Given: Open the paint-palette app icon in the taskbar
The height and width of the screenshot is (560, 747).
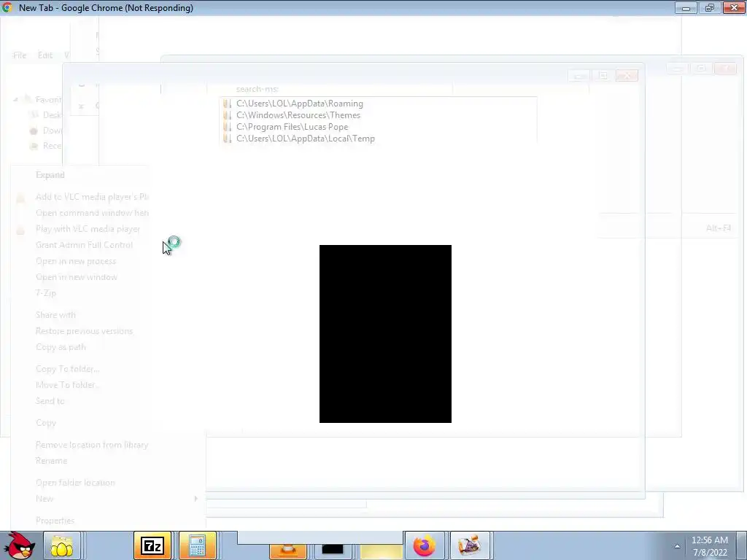Looking at the screenshot, I should coord(470,545).
